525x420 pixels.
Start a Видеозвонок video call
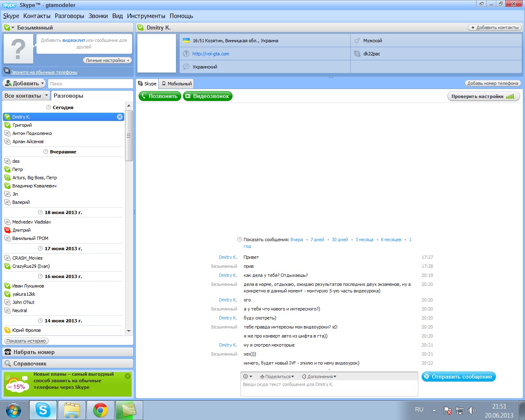208,96
